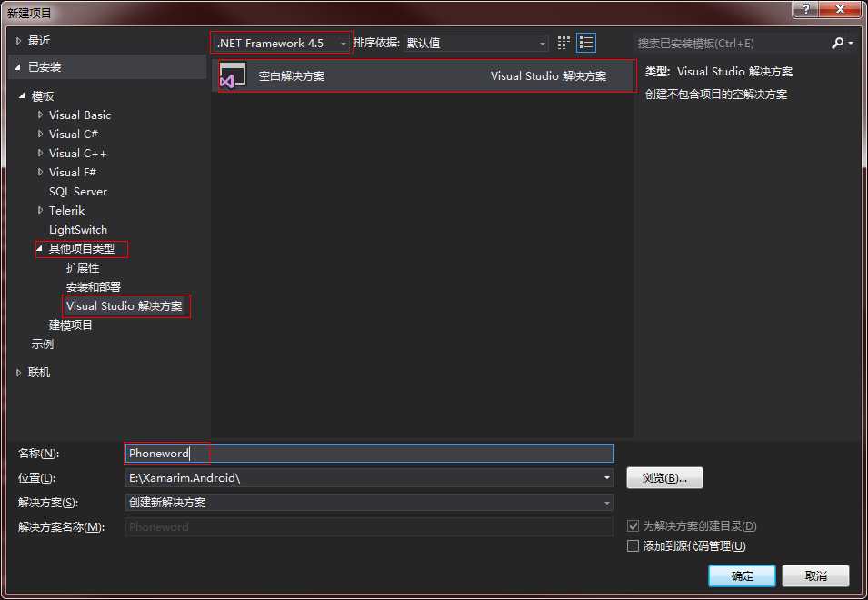Open the 创建新解决方案 solution dropdown
Screen dimensions: 868x600
369,503
